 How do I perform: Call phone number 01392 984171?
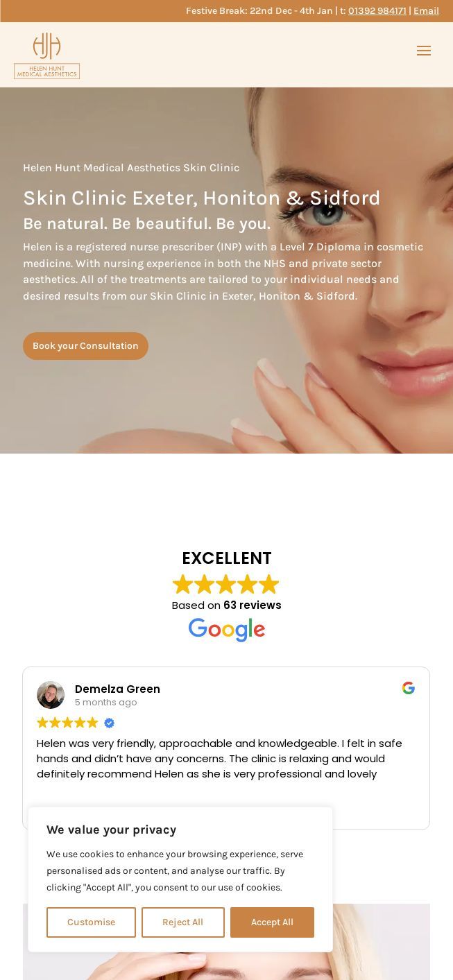tap(377, 11)
